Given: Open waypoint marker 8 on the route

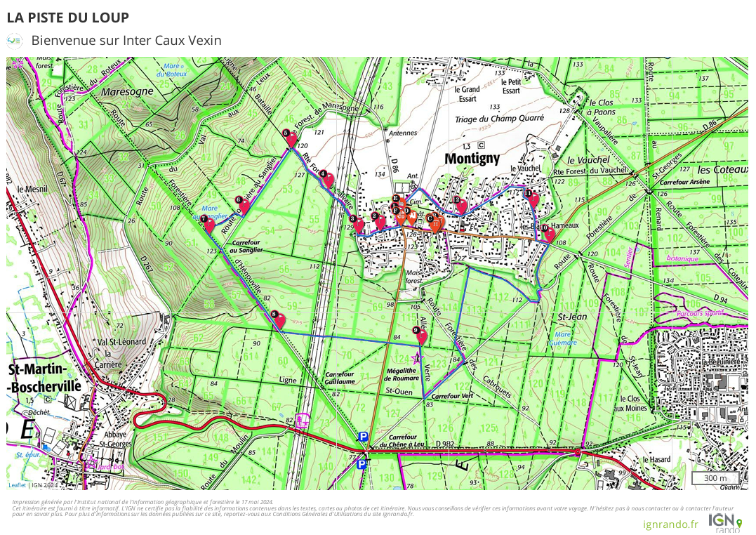Looking at the screenshot, I should 279,319.
